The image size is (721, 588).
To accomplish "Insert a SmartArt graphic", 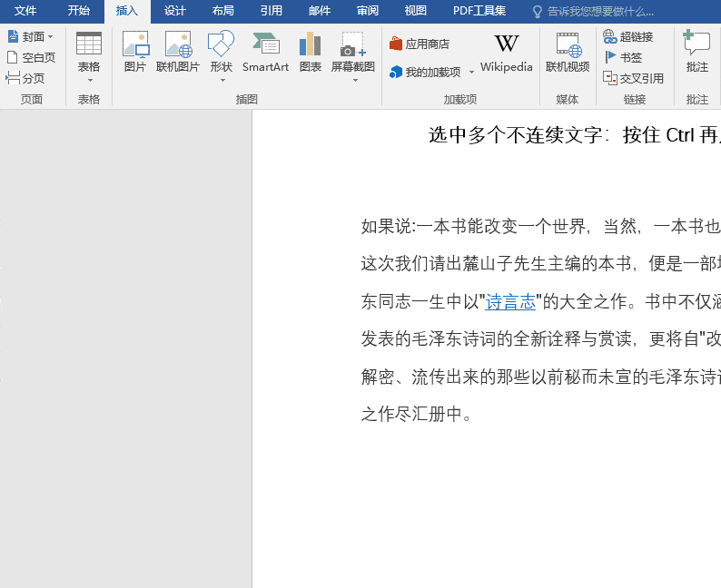I will [265, 52].
